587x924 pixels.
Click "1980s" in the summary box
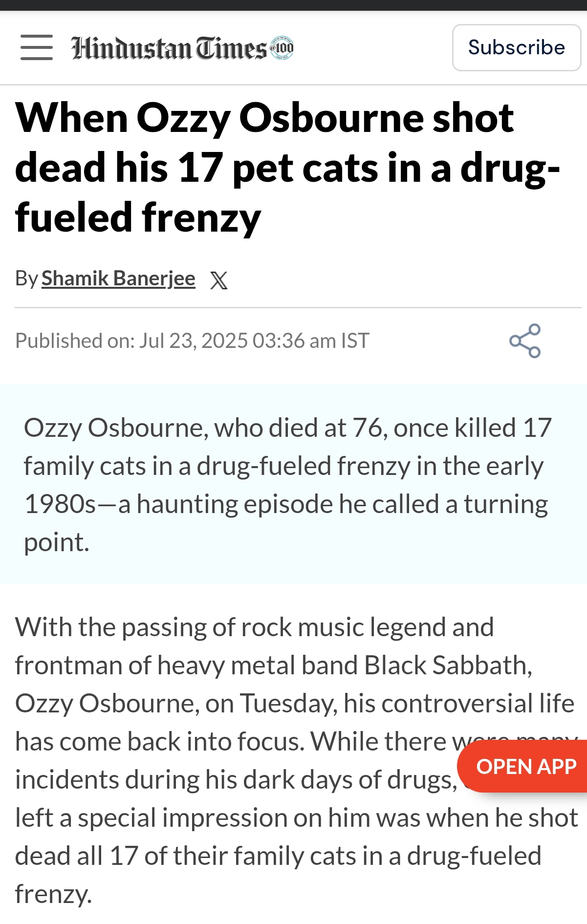pos(60,504)
